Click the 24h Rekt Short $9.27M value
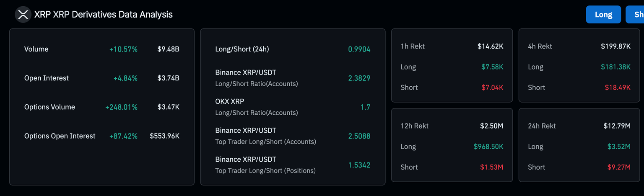The height and width of the screenshot is (196, 644). 619,167
